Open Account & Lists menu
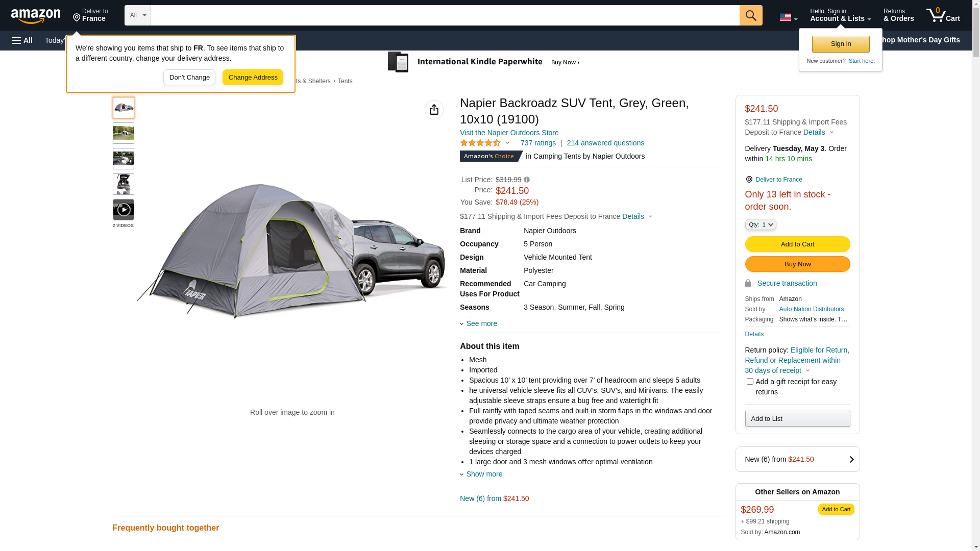Image resolution: width=980 pixels, height=551 pixels. (x=840, y=15)
